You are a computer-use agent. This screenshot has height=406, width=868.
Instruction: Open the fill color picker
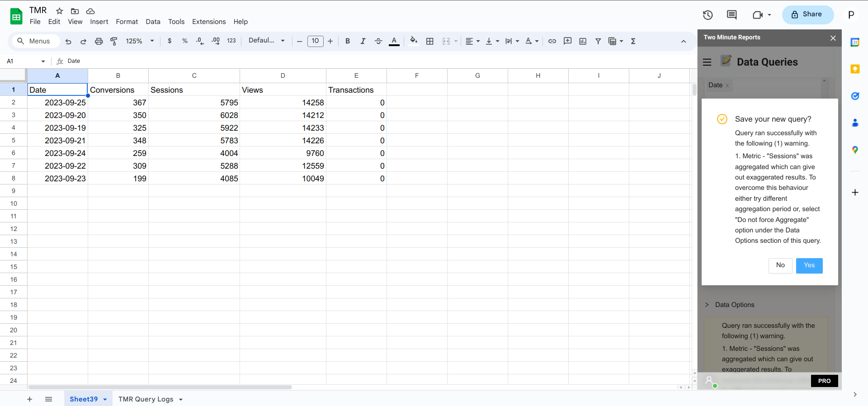414,41
